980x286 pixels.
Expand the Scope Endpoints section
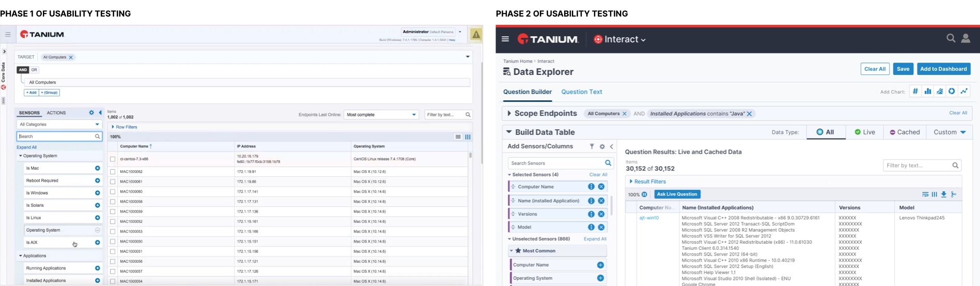point(509,113)
